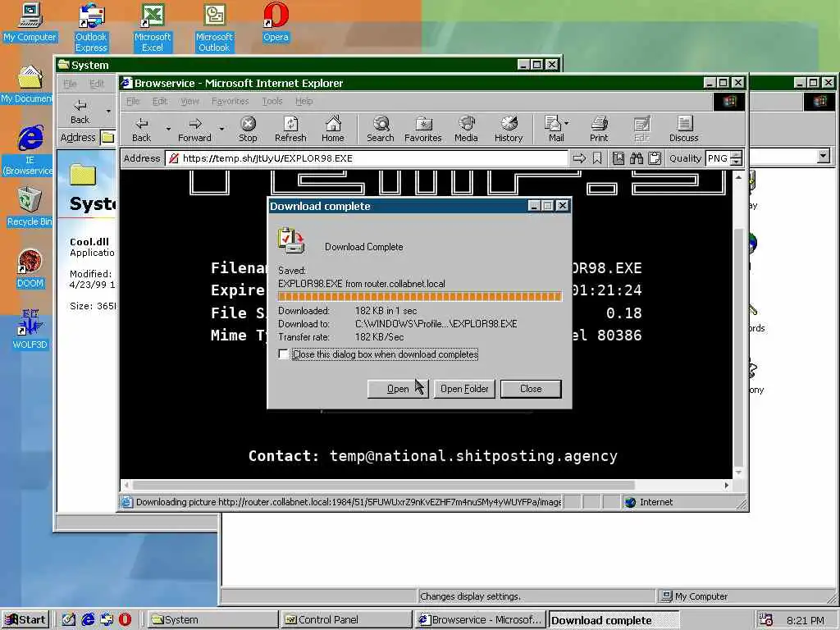
Task: Click the Back arrow in Internet Explorer
Action: (x=141, y=129)
